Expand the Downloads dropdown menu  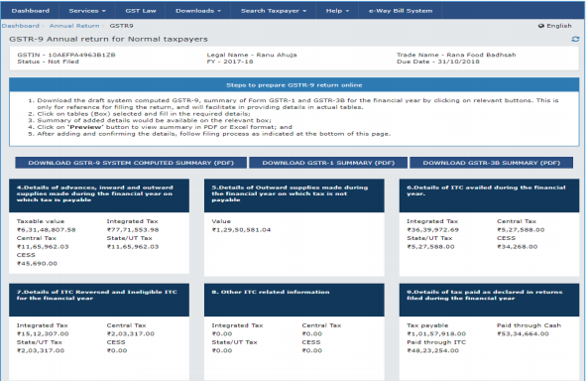(198, 11)
